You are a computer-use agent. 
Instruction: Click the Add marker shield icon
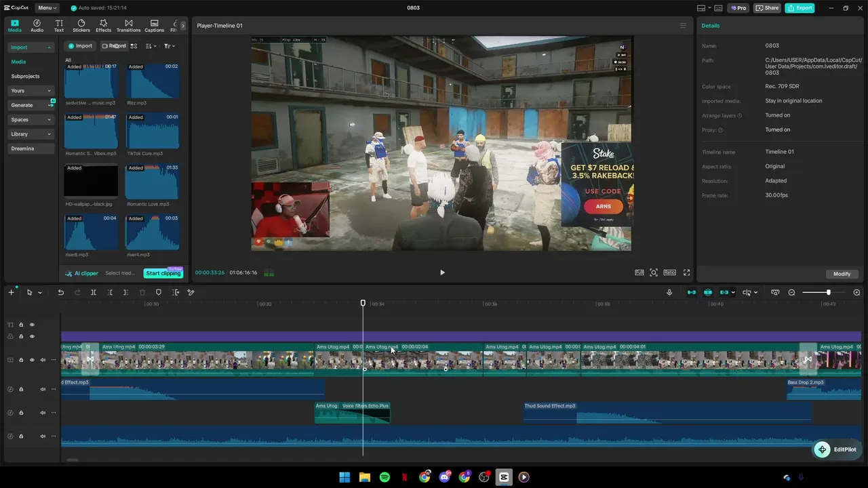tap(159, 292)
